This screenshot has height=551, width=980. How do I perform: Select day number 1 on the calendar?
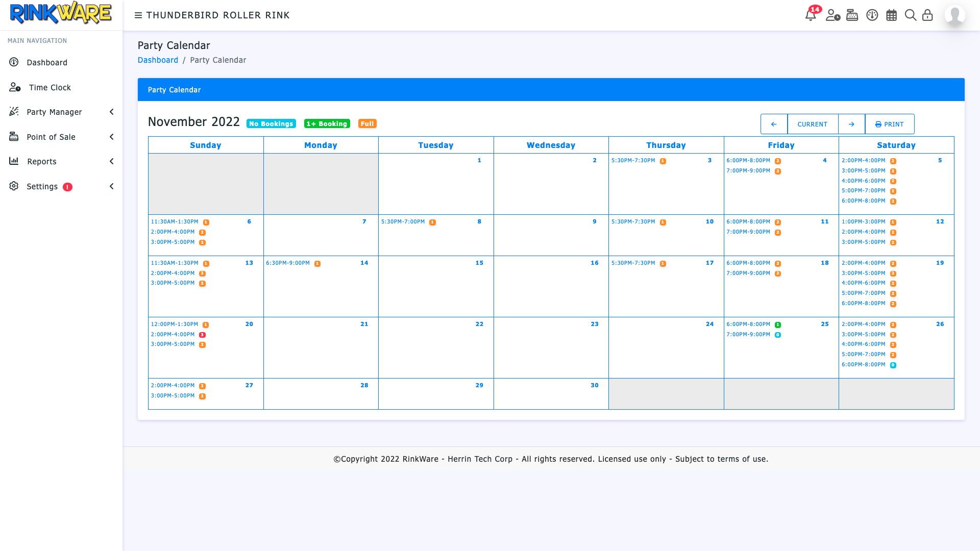click(x=479, y=160)
